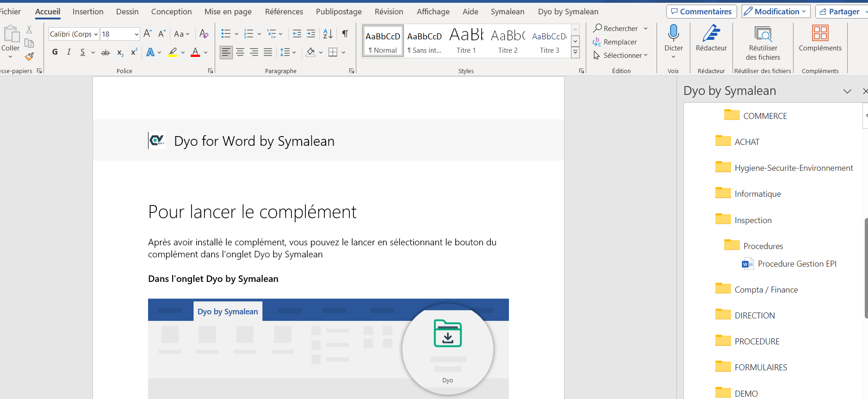Open the change case Aa dropdown
Screen dimensions: 868x399
[x=181, y=34]
